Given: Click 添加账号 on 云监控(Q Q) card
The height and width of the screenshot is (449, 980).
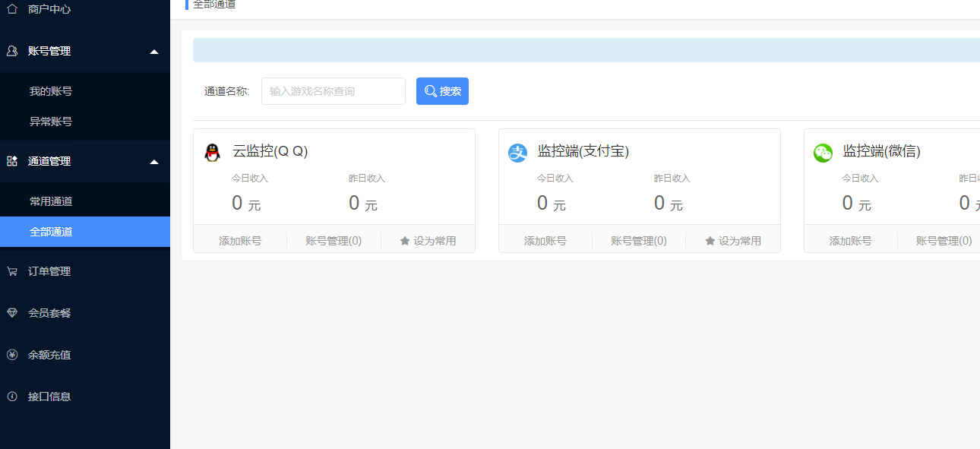Looking at the screenshot, I should tap(240, 241).
